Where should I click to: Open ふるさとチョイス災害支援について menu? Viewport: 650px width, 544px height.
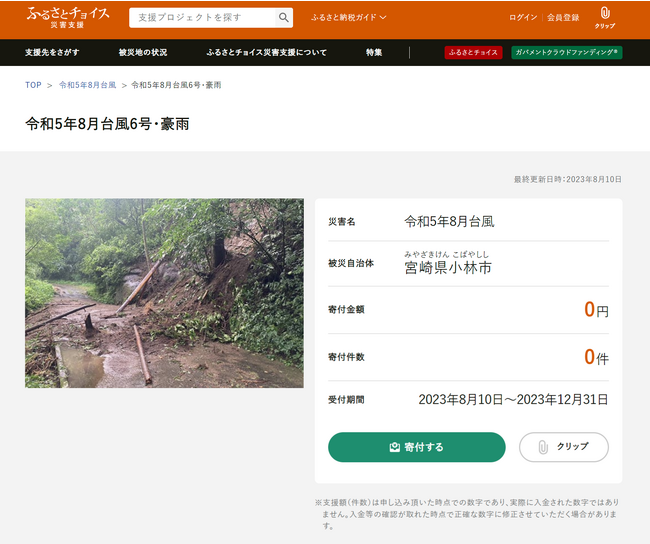[x=266, y=52]
